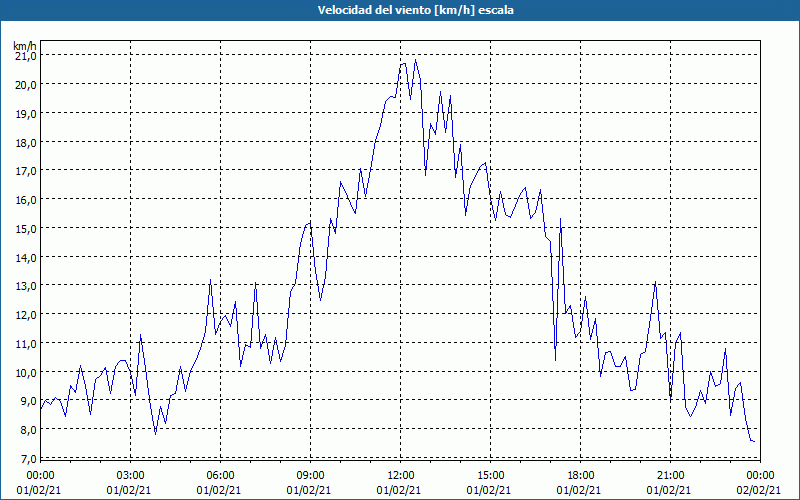Click the 17,0 y-axis label
The width and height of the screenshot is (800, 500).
point(26,171)
